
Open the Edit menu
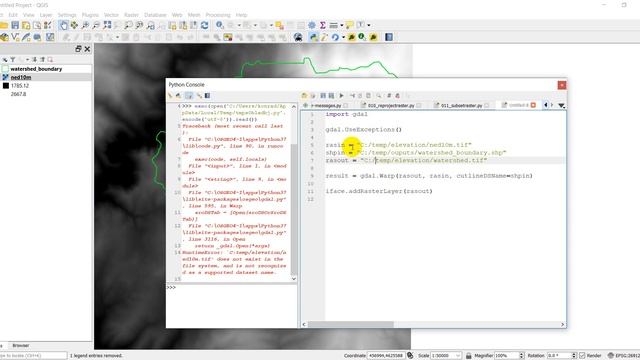pyautogui.click(x=13, y=15)
